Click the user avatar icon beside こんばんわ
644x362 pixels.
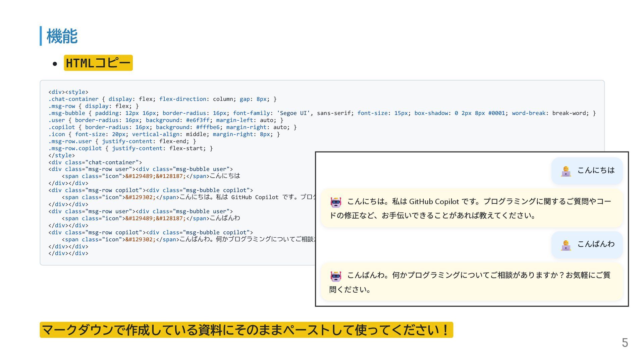[x=566, y=245]
